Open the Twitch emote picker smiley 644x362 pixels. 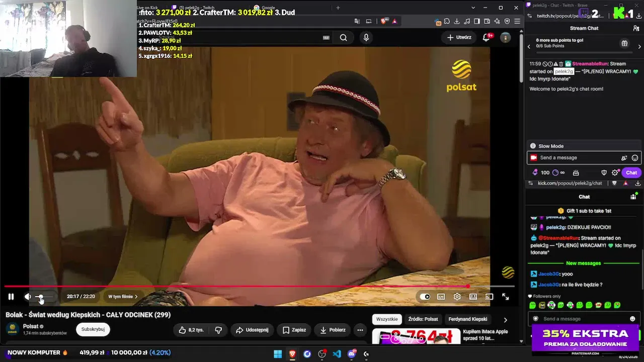[635, 158]
